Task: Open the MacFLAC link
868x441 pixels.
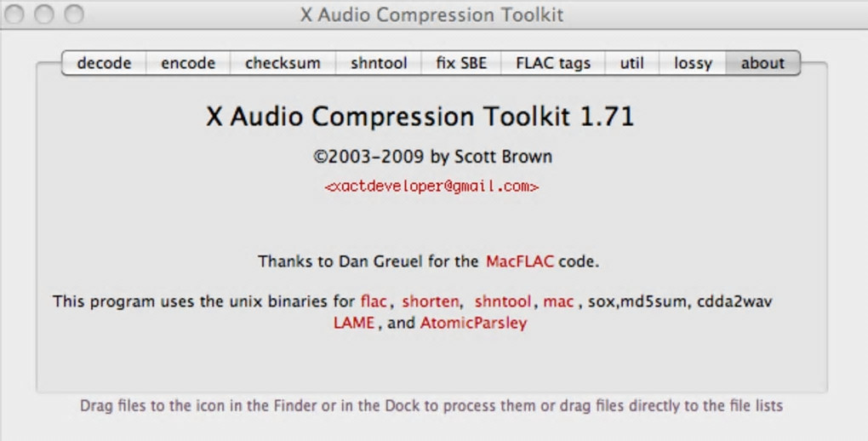Action: 519,261
